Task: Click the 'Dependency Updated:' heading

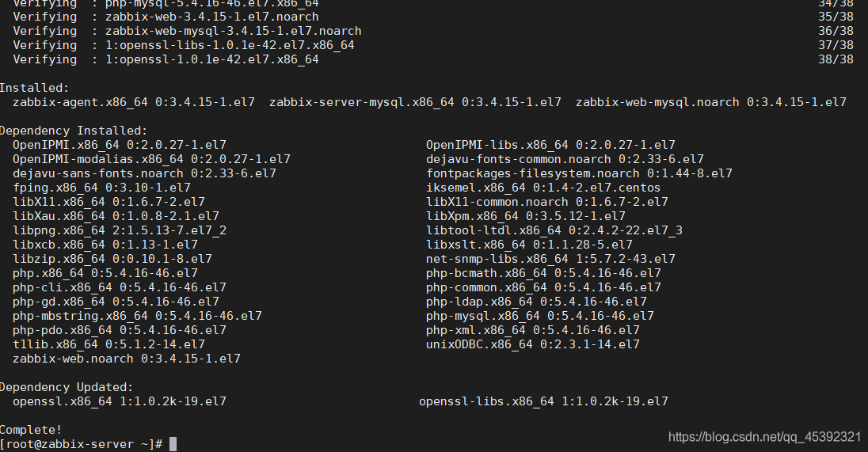Action: click(x=67, y=387)
